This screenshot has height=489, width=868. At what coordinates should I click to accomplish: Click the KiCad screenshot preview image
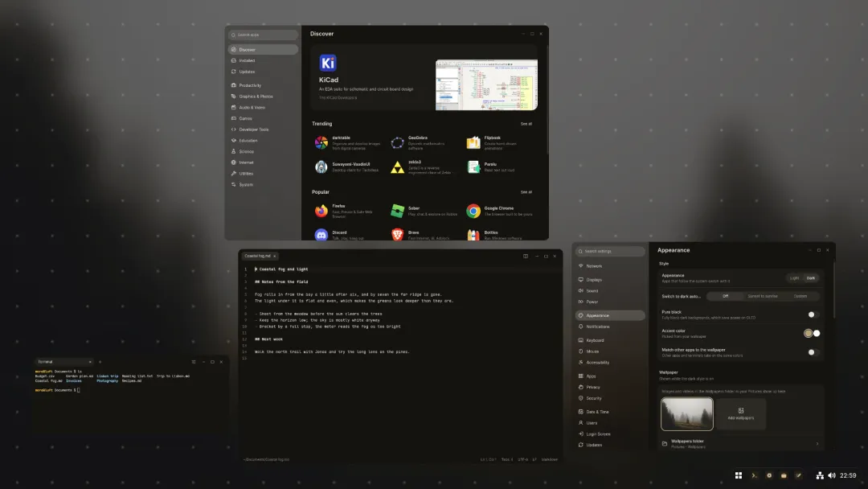pos(486,84)
